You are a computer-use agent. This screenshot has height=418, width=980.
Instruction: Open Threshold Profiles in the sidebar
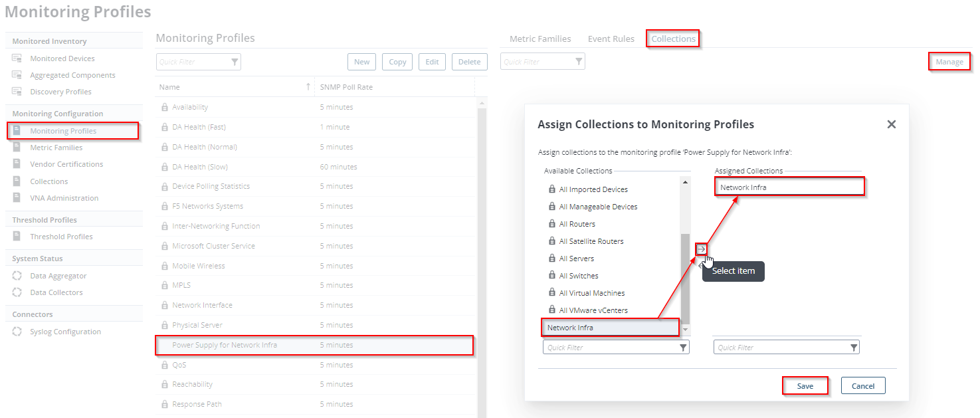click(61, 237)
